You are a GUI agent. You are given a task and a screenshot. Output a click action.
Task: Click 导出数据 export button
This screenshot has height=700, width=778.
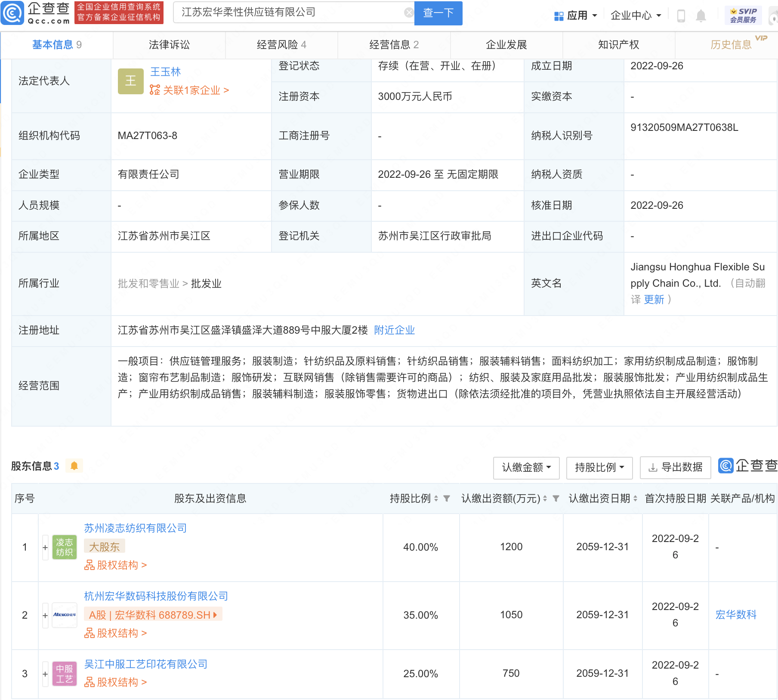(675, 468)
